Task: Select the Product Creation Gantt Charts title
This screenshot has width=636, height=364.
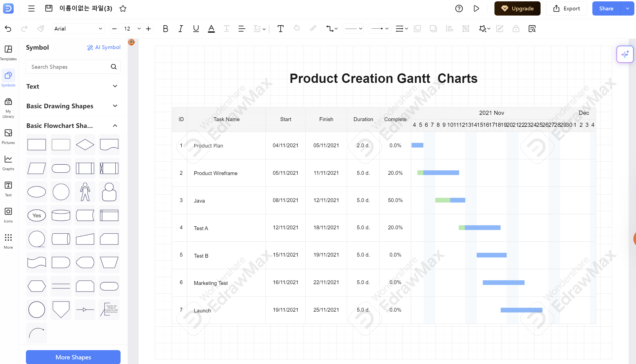Action: 383,79
